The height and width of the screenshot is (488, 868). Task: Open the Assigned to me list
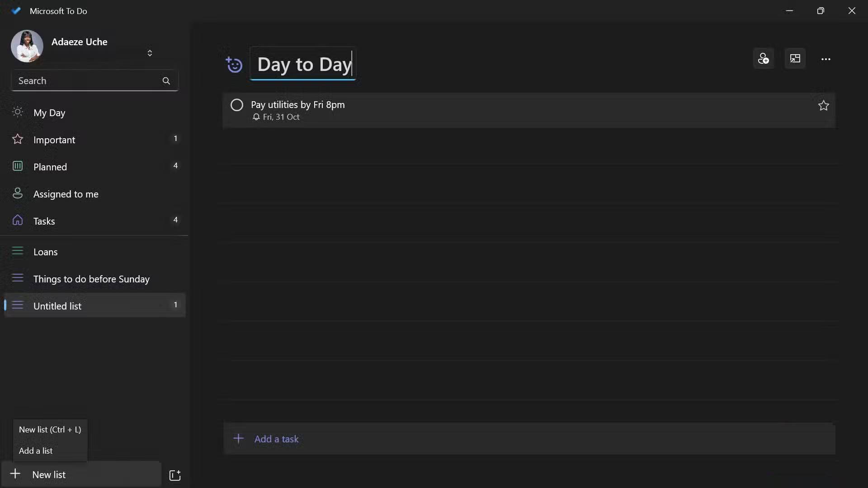[x=66, y=194]
